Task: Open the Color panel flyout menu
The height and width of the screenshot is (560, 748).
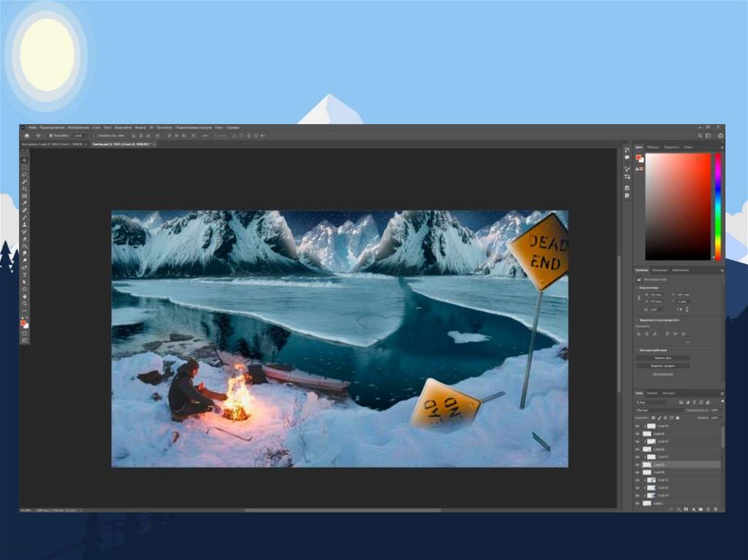Action: coord(722,147)
